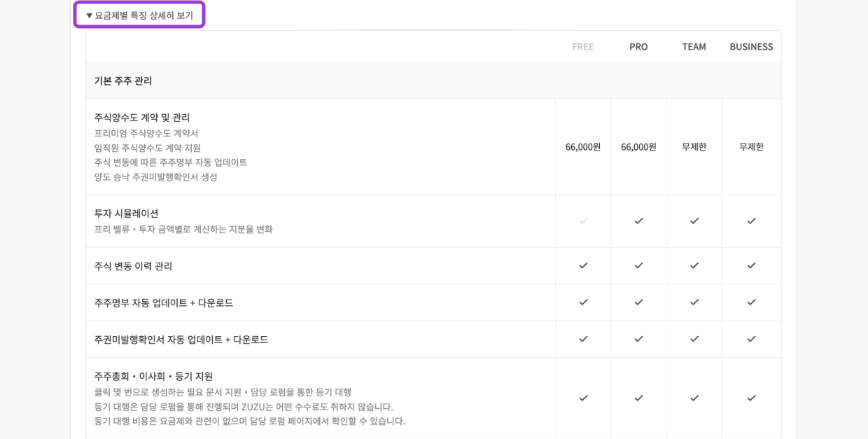Image resolution: width=868 pixels, height=439 pixels.
Task: Click the TEAM 무제한 cell
Action: 694,146
